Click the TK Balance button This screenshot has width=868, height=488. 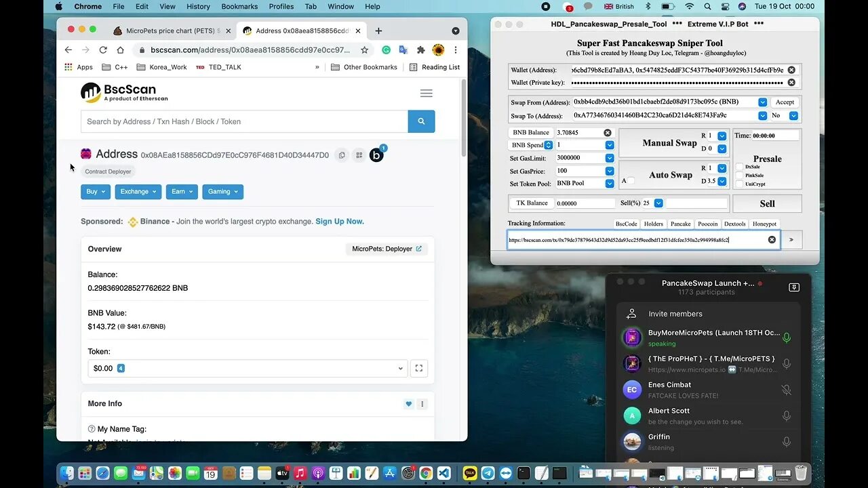tap(532, 203)
